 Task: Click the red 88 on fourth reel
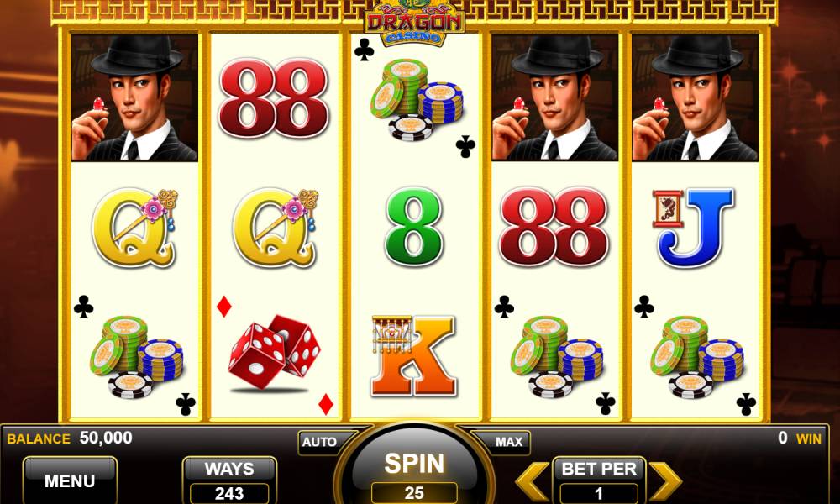(554, 227)
